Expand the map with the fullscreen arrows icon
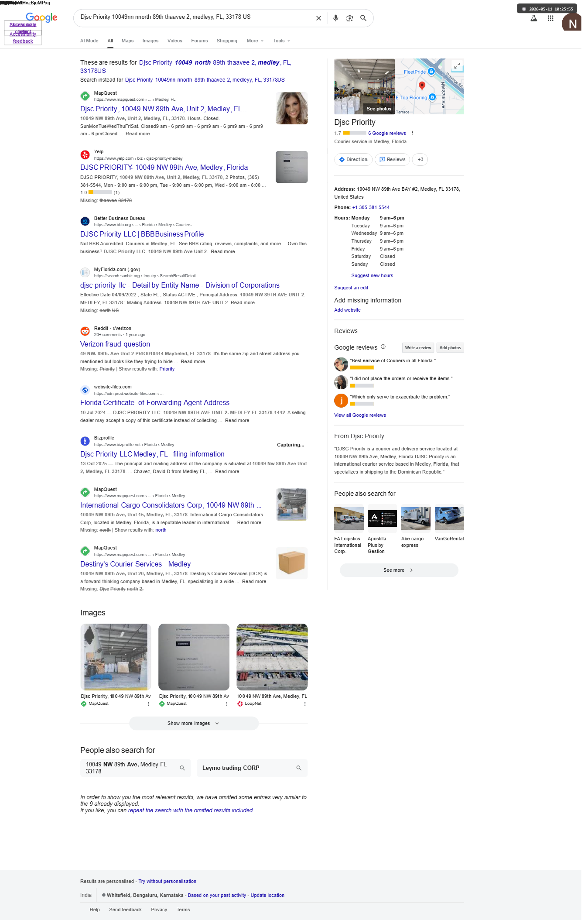 (x=457, y=66)
